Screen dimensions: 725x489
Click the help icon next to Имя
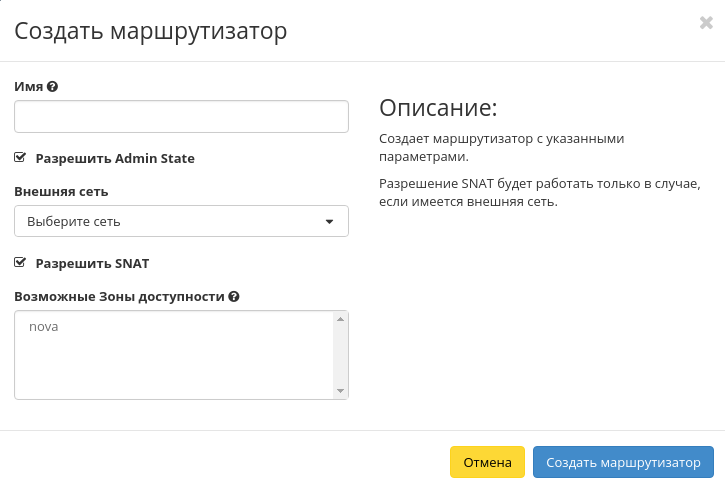point(52,86)
